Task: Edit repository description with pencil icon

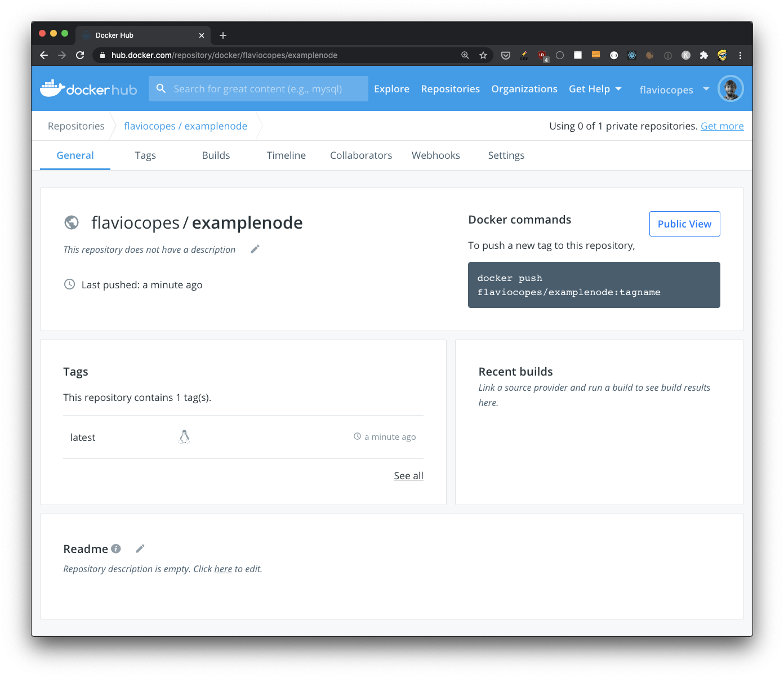Action: tap(255, 249)
